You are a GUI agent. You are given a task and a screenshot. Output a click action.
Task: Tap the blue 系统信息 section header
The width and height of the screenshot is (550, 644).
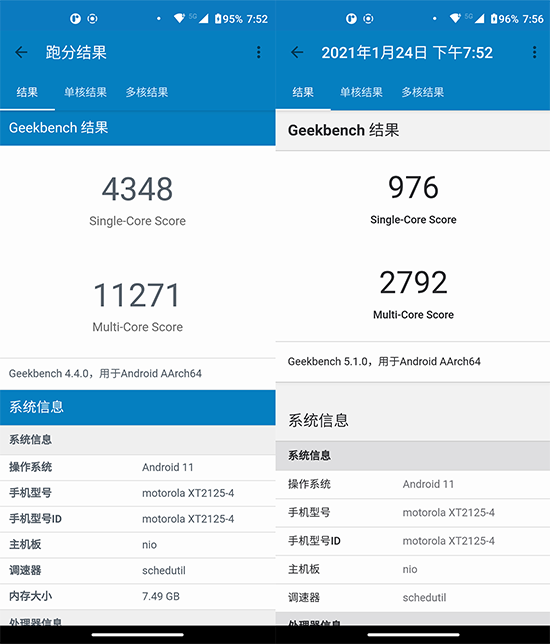(x=138, y=407)
